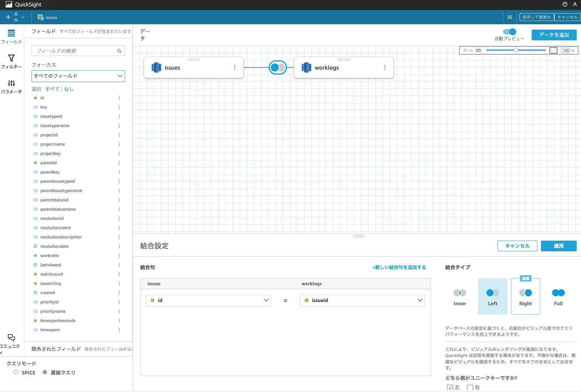Apply the join settings (適用)

tap(559, 246)
